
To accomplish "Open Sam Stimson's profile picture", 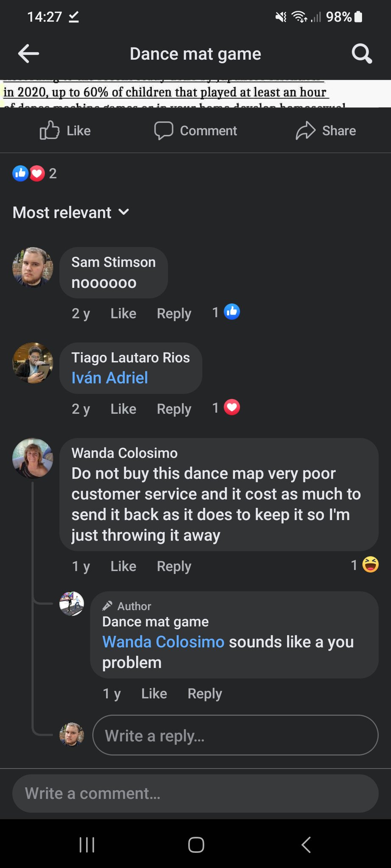I will 33,267.
